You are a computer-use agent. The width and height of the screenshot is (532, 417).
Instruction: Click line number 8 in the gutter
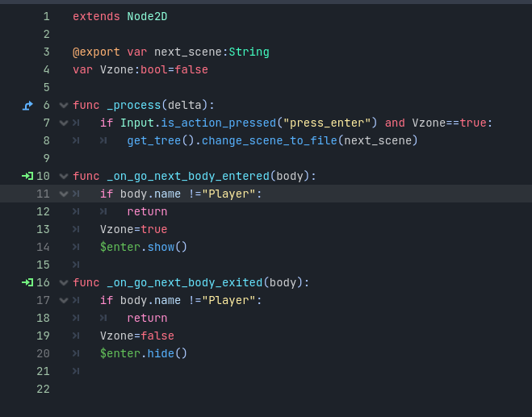pos(47,140)
